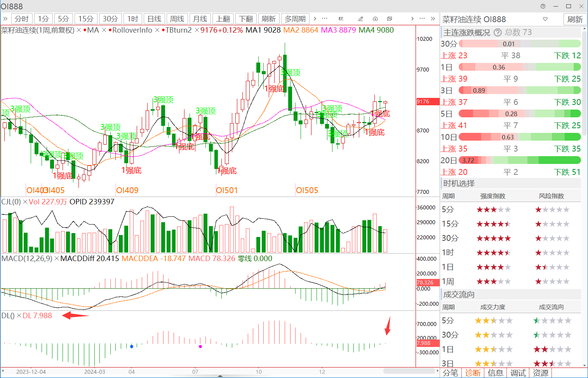Click 刷新 button in right panel
The width and height of the screenshot is (588, 378).
(x=575, y=19)
